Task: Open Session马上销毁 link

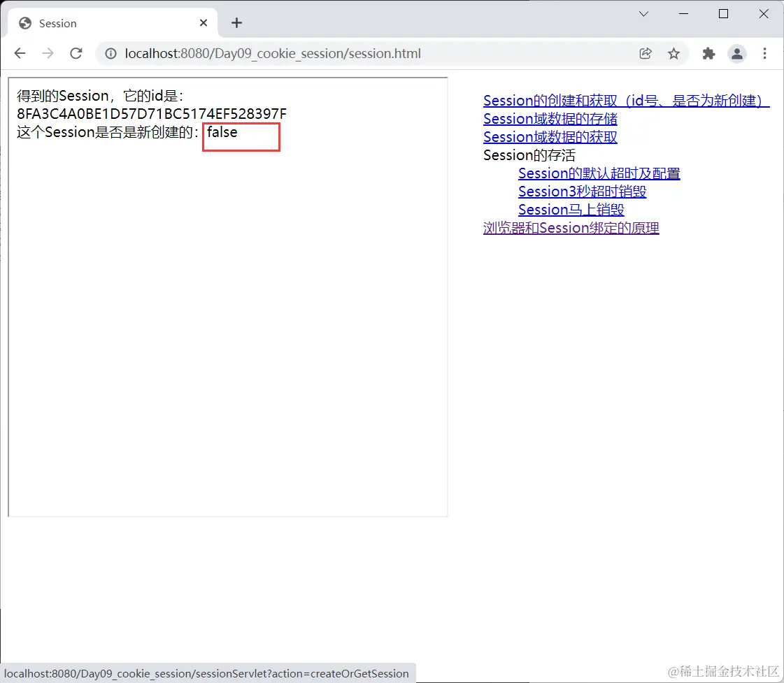Action: pos(571,209)
